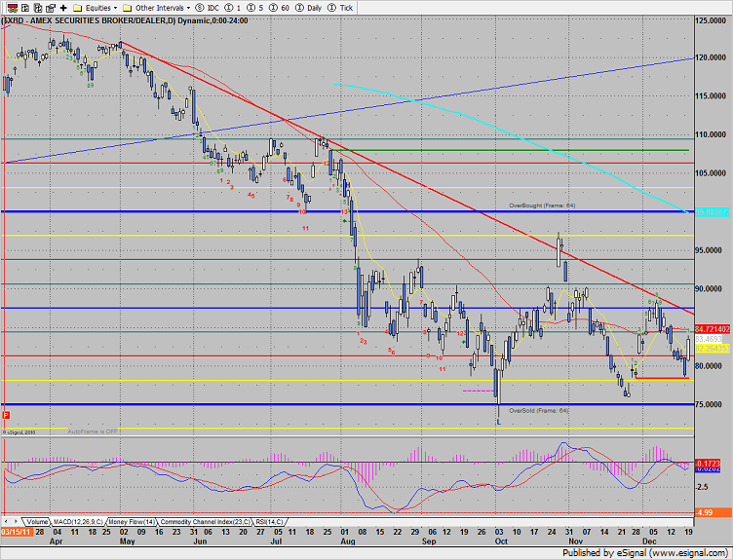This screenshot has width=733, height=560.
Task: Open the Volume study tab
Action: [37, 522]
